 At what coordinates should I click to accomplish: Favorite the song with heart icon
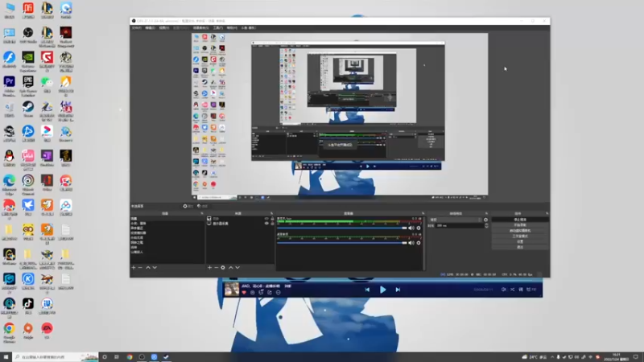coord(244,293)
